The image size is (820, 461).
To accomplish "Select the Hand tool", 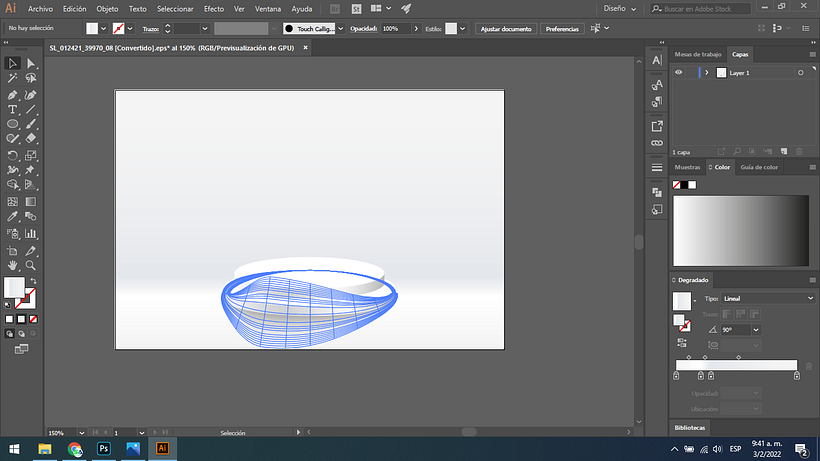I will 13,265.
